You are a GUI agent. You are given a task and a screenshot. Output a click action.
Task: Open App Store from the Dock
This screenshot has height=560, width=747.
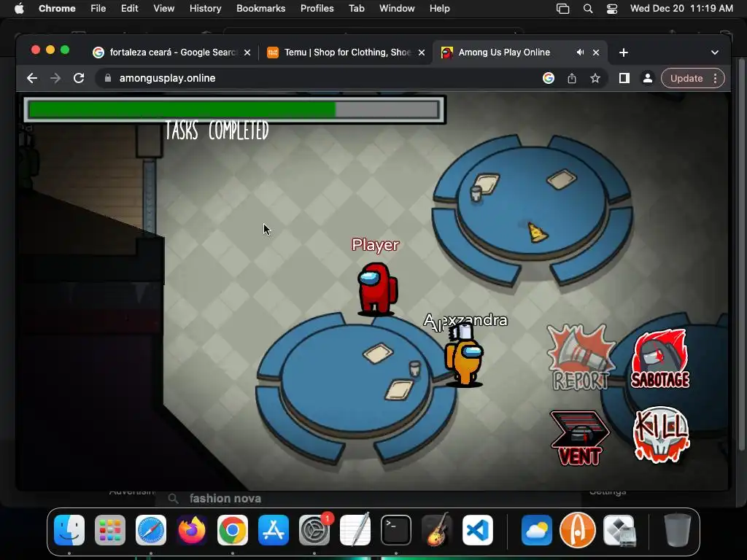274,529
